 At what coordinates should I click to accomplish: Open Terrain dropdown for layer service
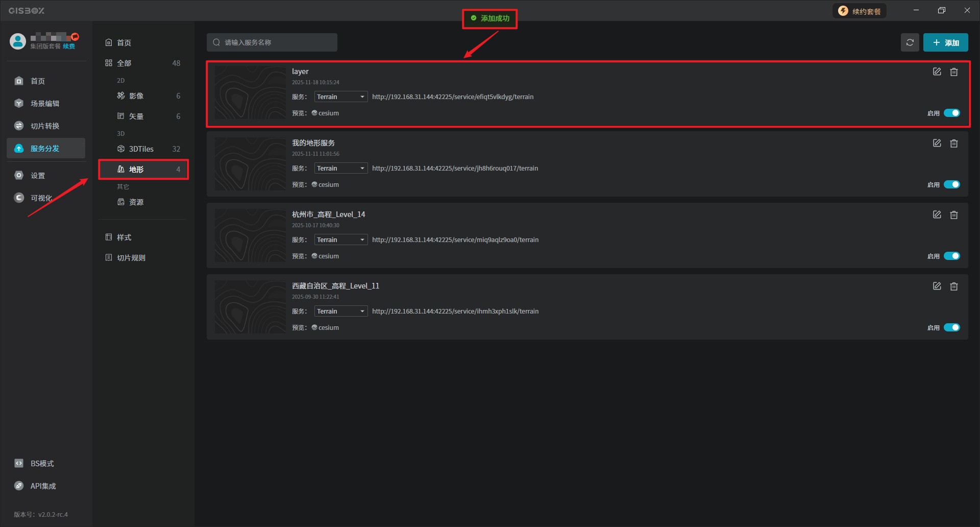(340, 97)
